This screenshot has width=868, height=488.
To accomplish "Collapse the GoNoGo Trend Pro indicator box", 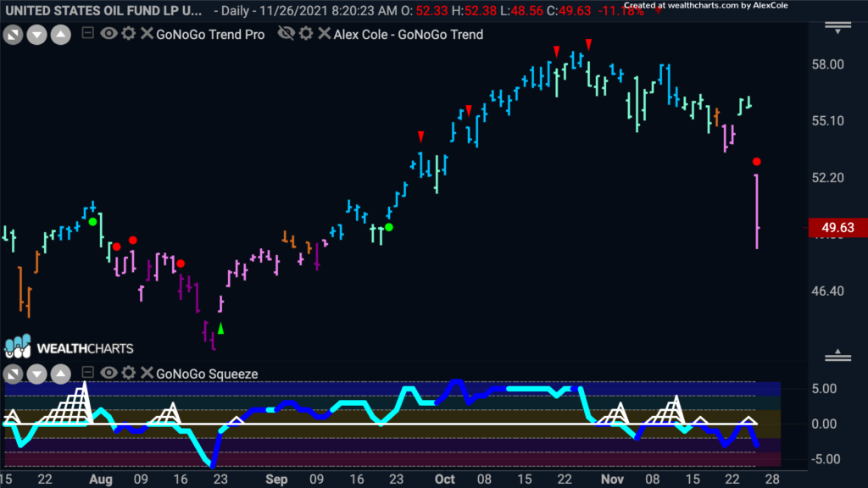I will pyautogui.click(x=87, y=33).
